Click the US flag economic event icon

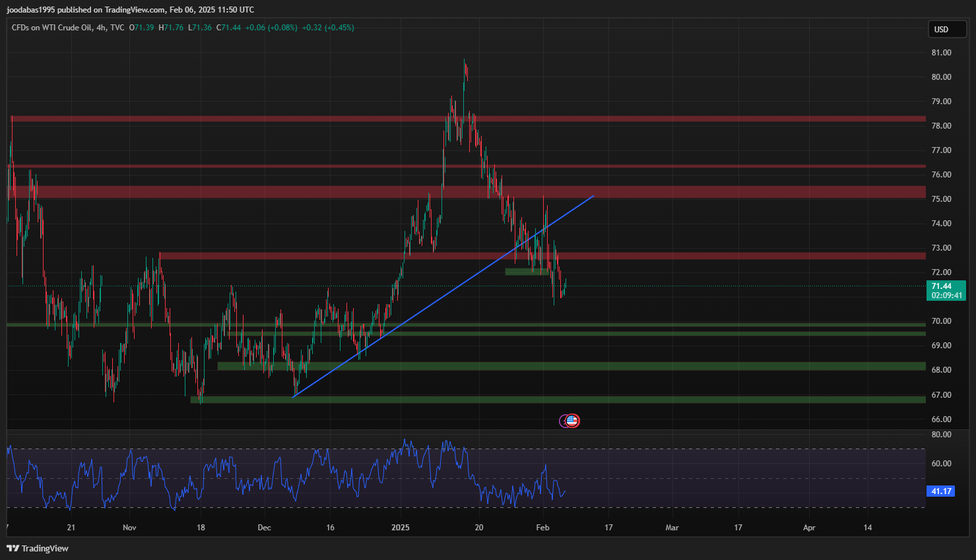pos(572,421)
